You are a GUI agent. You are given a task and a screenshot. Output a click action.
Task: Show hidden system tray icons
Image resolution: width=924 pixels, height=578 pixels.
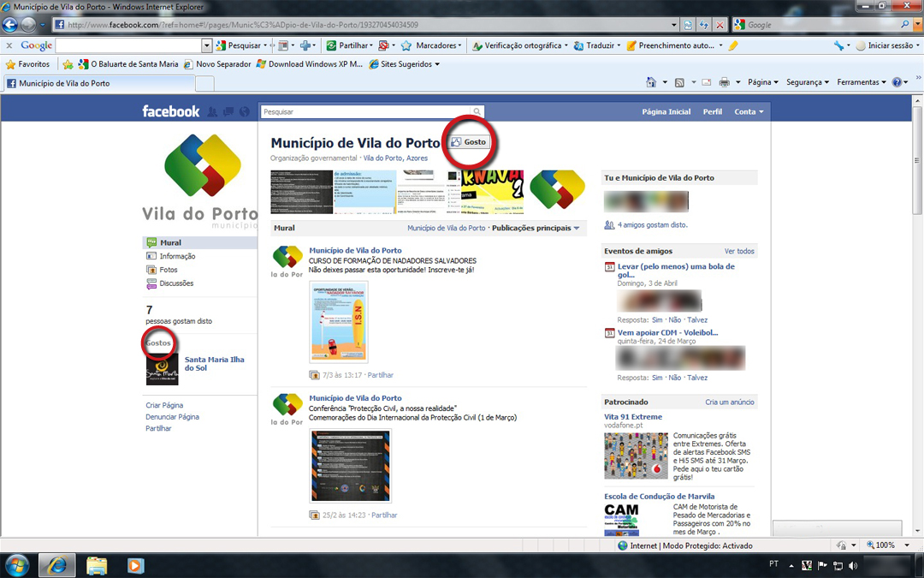coord(791,566)
